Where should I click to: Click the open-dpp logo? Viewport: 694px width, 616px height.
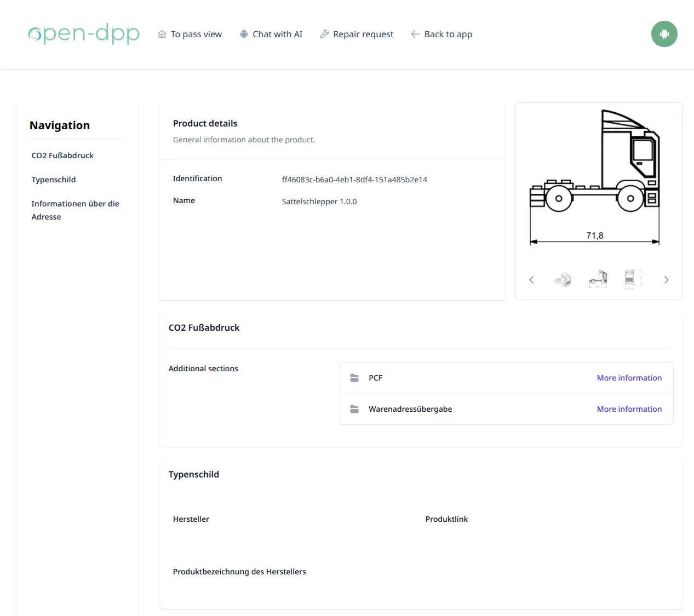84,34
